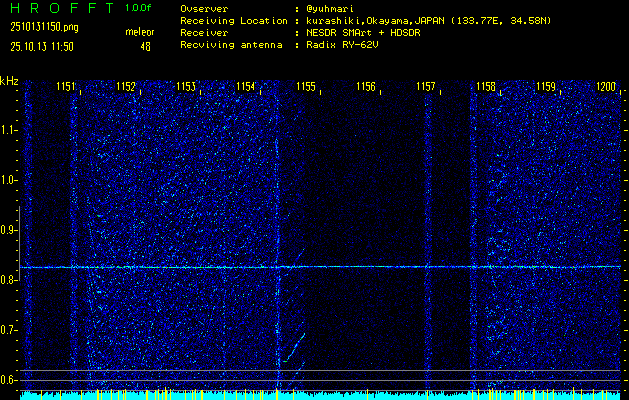The height and width of the screenshot is (400, 629).
Task: Click the Ovserver field label
Action: coord(204,9)
